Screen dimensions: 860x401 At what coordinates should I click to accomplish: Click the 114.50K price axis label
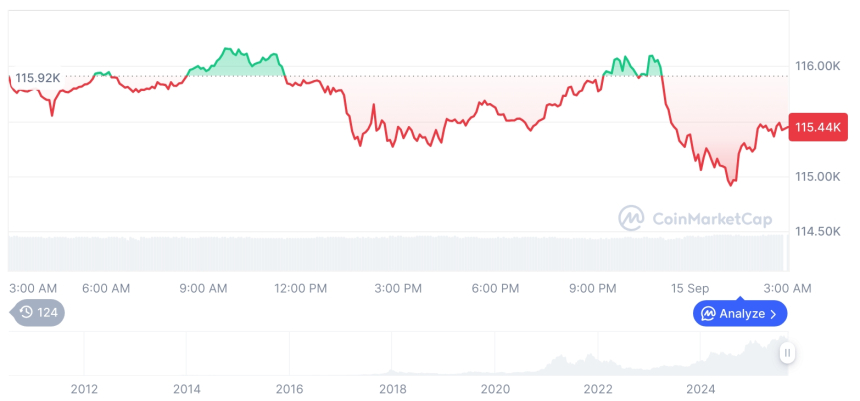817,231
